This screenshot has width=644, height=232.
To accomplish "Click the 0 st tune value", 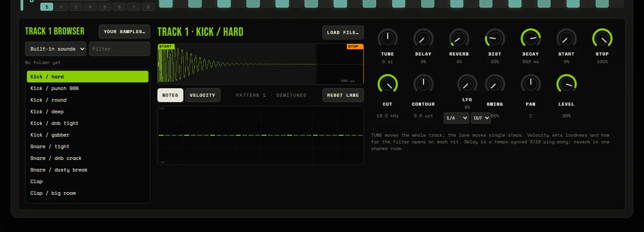I will coord(388,62).
